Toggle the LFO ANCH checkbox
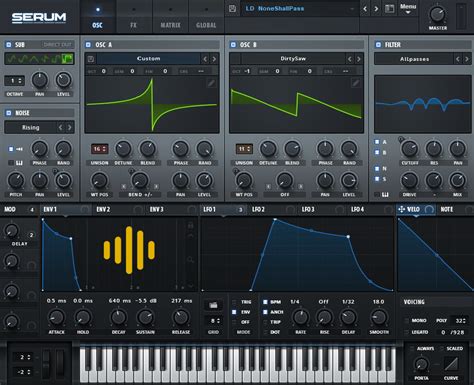474x385 pixels. click(265, 312)
